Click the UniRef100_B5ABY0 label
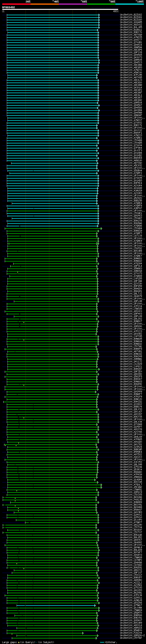The width and height of the screenshot is (146, 644). tap(131, 631)
